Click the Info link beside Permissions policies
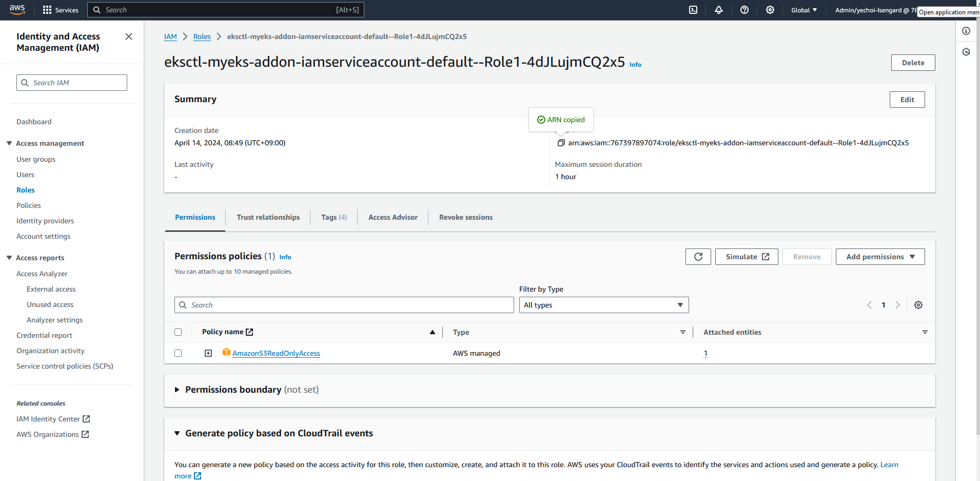980x481 pixels. 285,257
